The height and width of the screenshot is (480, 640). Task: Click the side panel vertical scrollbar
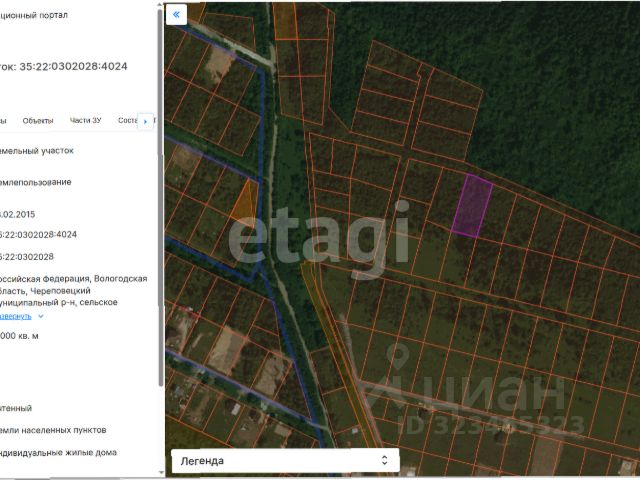[160, 196]
